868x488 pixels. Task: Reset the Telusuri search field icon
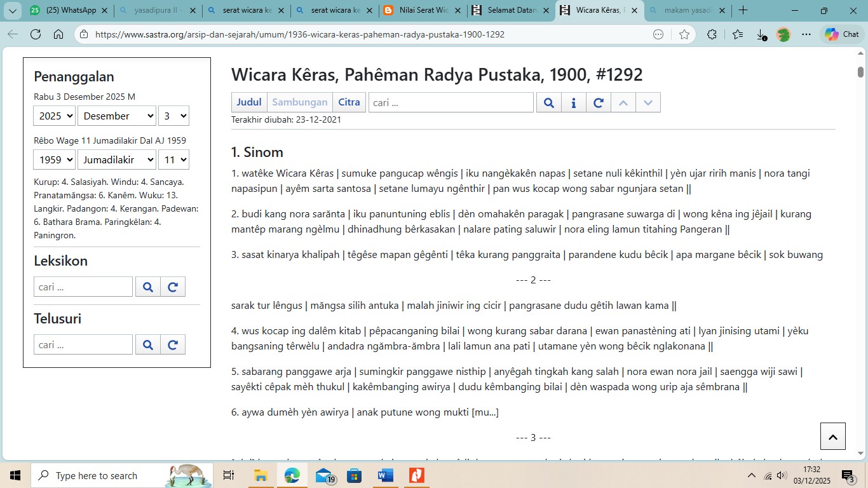pos(173,345)
